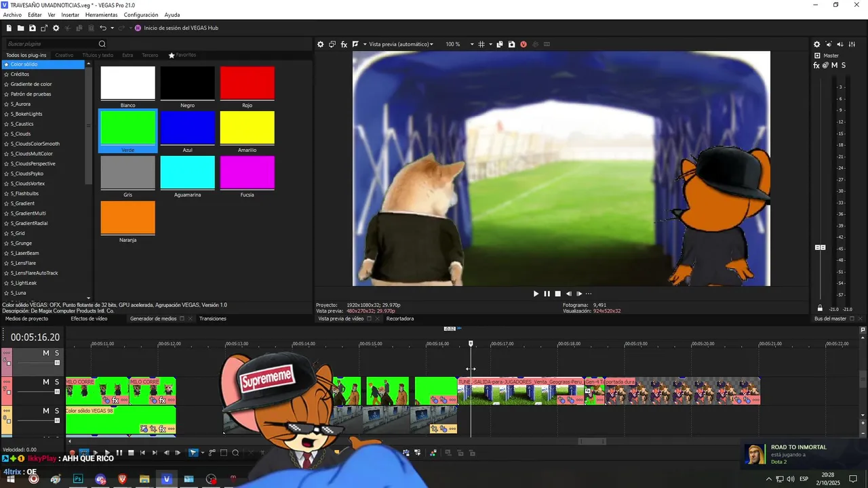
Task: Mute the Master bus
Action: pos(834,65)
